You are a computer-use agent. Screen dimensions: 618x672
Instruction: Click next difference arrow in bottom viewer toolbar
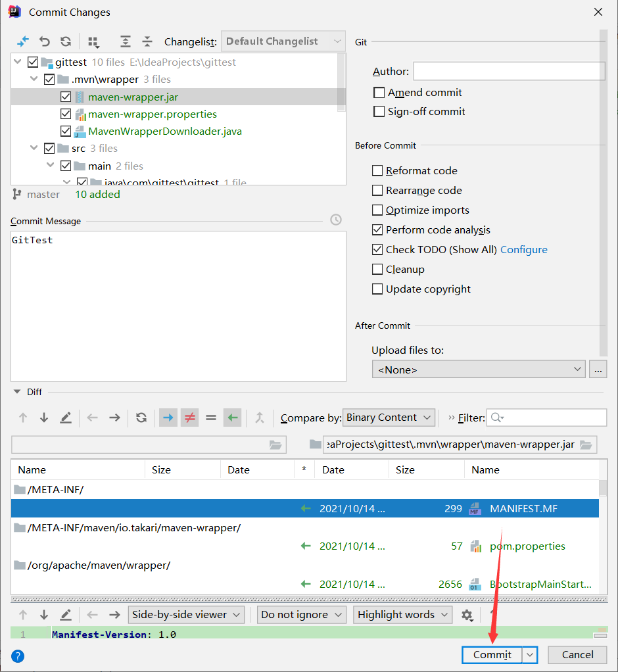(43, 615)
